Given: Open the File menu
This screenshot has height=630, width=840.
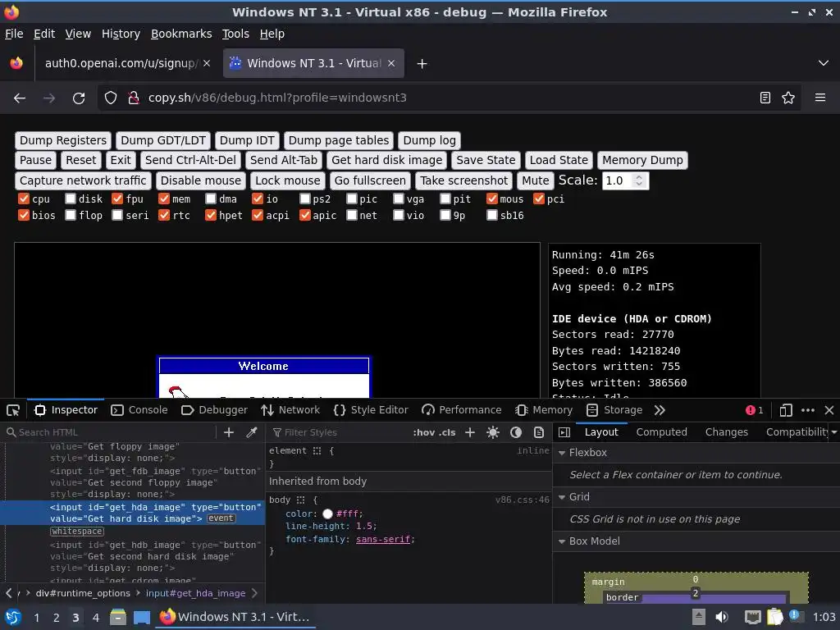Looking at the screenshot, I should pos(14,34).
